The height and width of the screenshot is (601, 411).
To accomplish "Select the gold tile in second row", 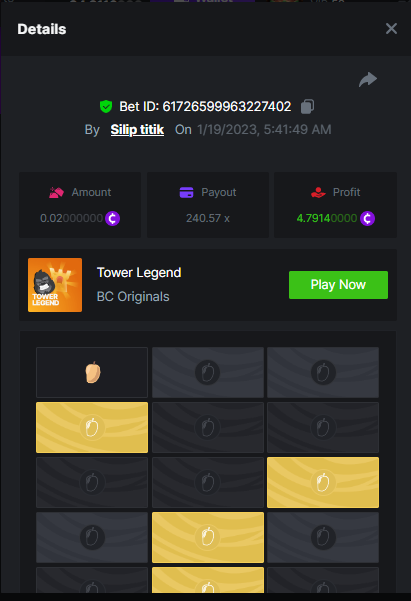I will pos(92,427).
